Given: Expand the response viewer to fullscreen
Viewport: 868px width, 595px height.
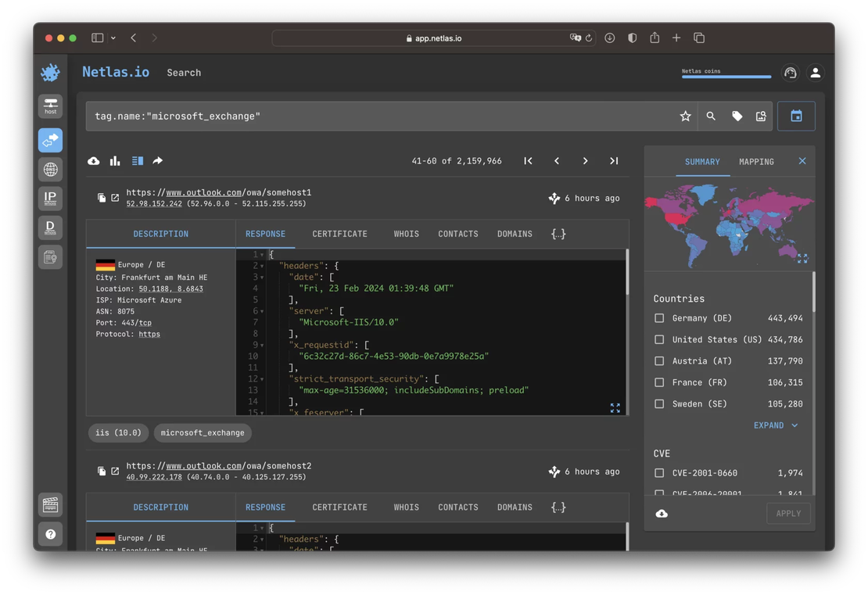Looking at the screenshot, I should (615, 407).
